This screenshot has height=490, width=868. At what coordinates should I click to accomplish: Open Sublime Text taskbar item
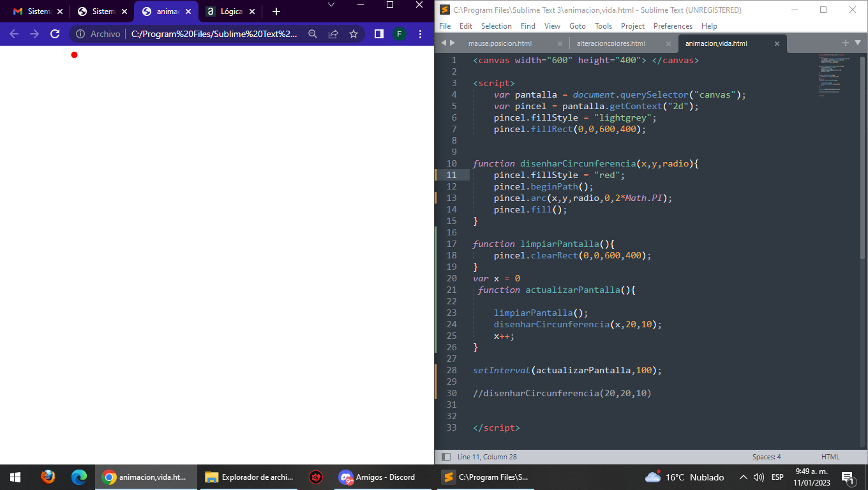(x=486, y=477)
